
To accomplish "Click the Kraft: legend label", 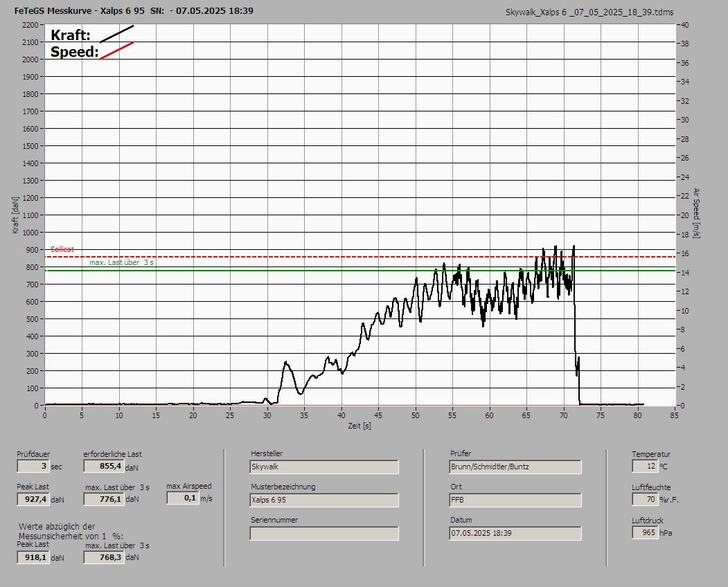I will (x=71, y=35).
